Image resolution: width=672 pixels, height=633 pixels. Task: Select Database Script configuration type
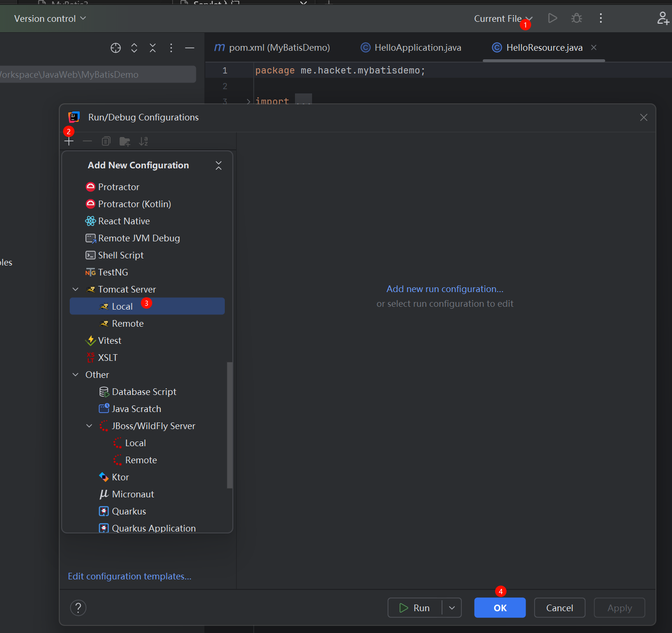(x=147, y=392)
